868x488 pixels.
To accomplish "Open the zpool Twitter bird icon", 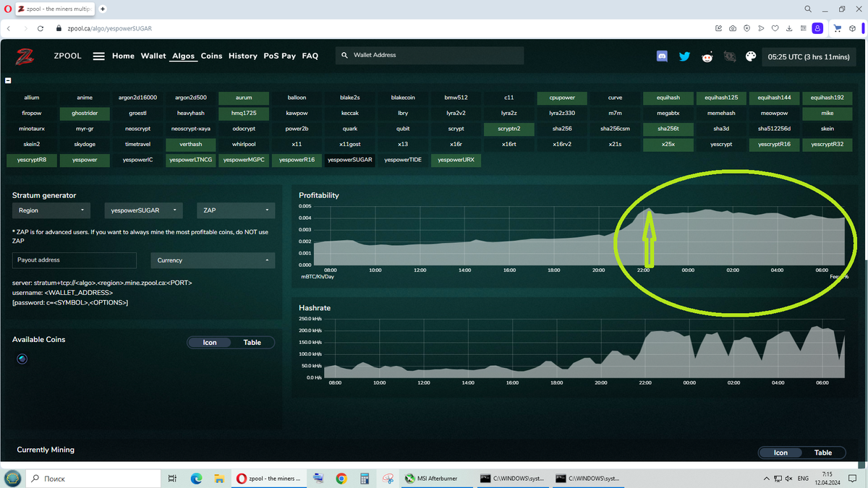I will pyautogui.click(x=684, y=56).
